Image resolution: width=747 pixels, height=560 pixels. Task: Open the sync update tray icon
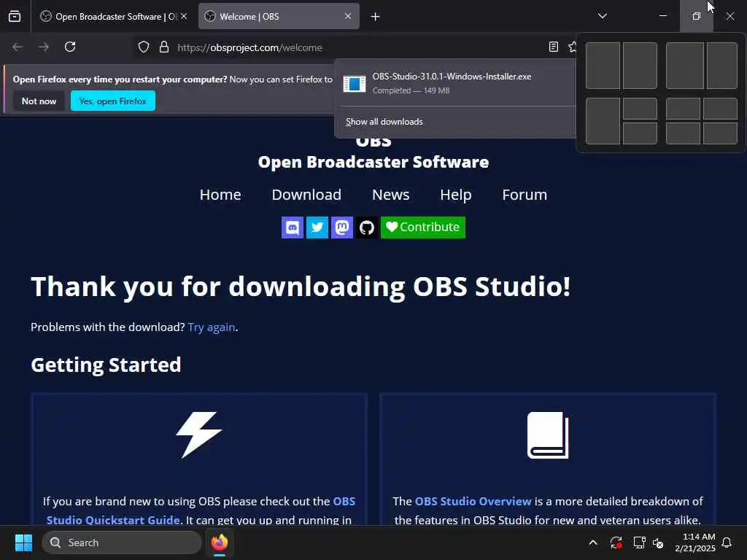coord(616,542)
